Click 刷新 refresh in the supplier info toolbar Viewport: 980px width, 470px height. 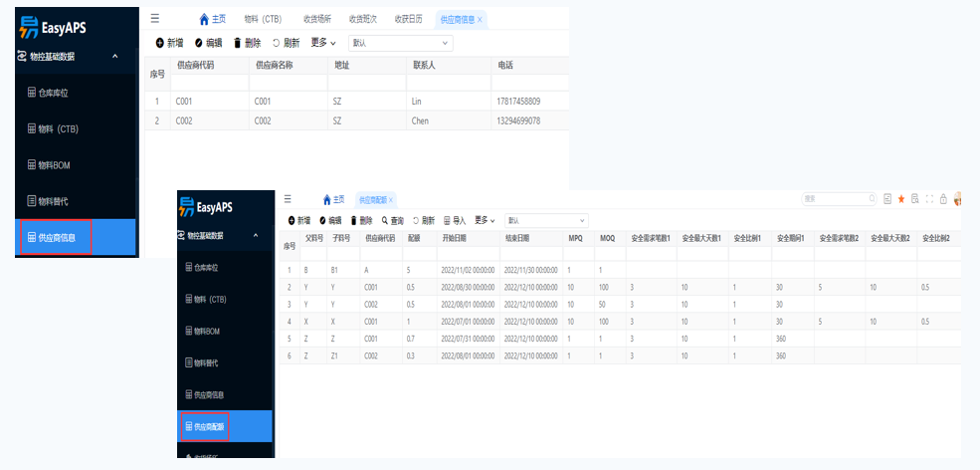pyautogui.click(x=286, y=43)
